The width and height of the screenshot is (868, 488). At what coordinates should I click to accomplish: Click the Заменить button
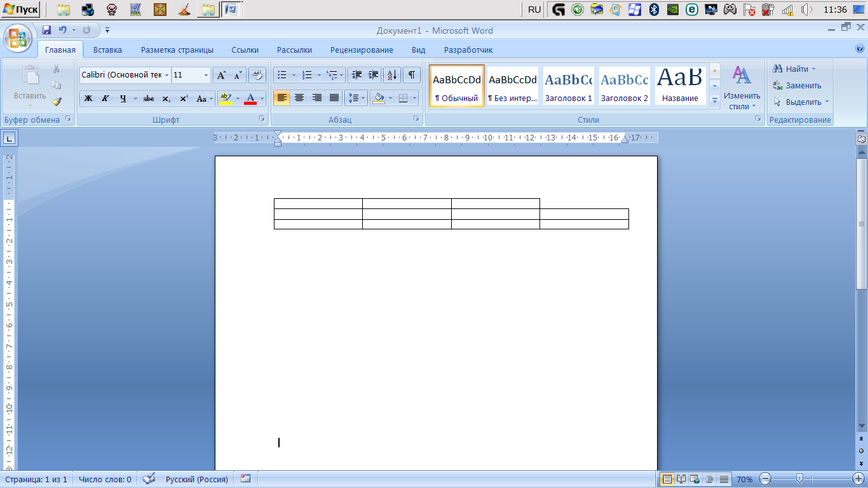pos(798,85)
